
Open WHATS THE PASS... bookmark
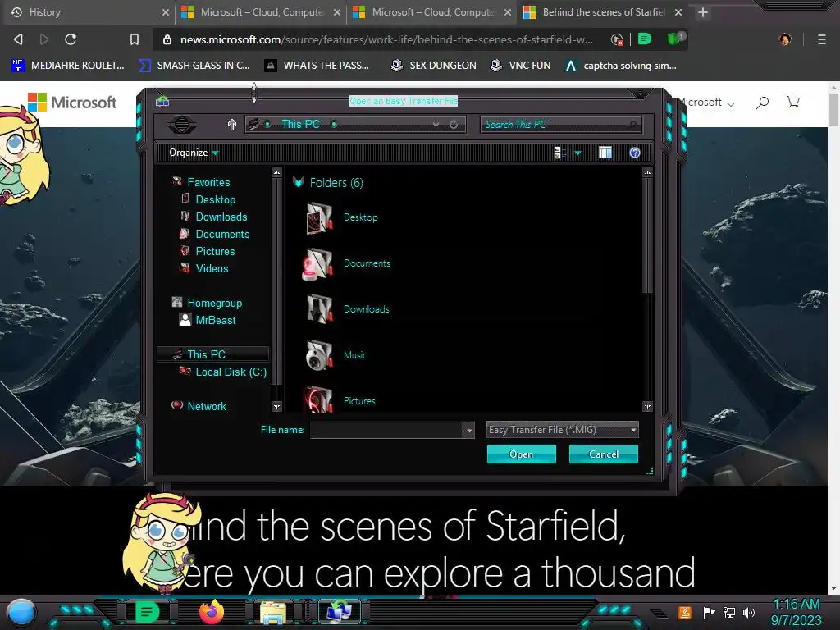coord(317,66)
